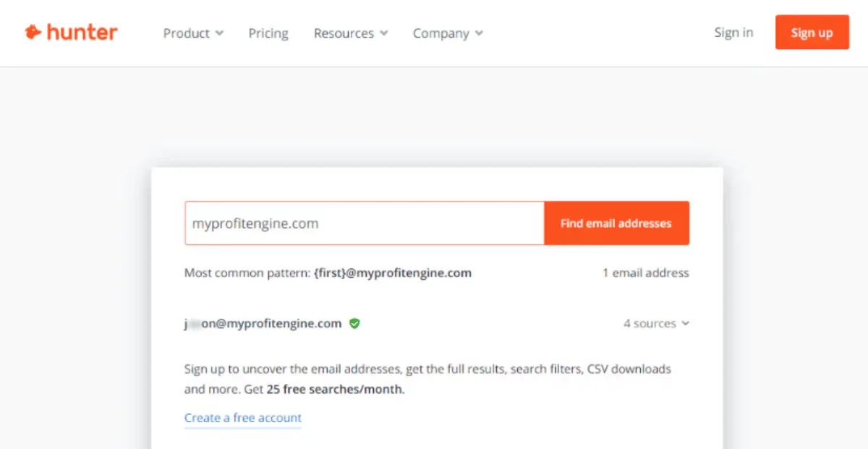Screen dimensions: 868x449
Task: Click the Create a free account link
Action: click(242, 418)
